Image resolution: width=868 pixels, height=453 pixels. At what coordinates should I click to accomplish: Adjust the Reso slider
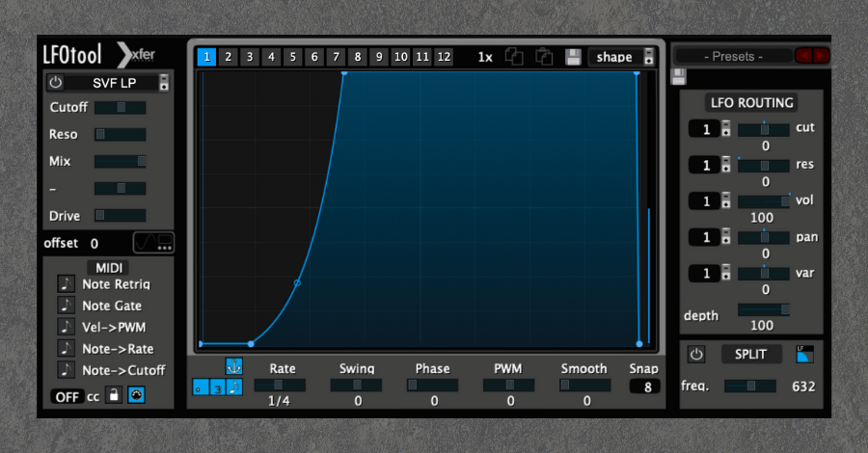click(121, 134)
